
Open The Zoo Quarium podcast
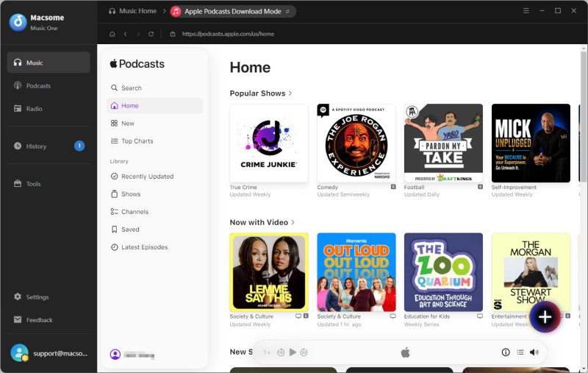click(x=443, y=272)
